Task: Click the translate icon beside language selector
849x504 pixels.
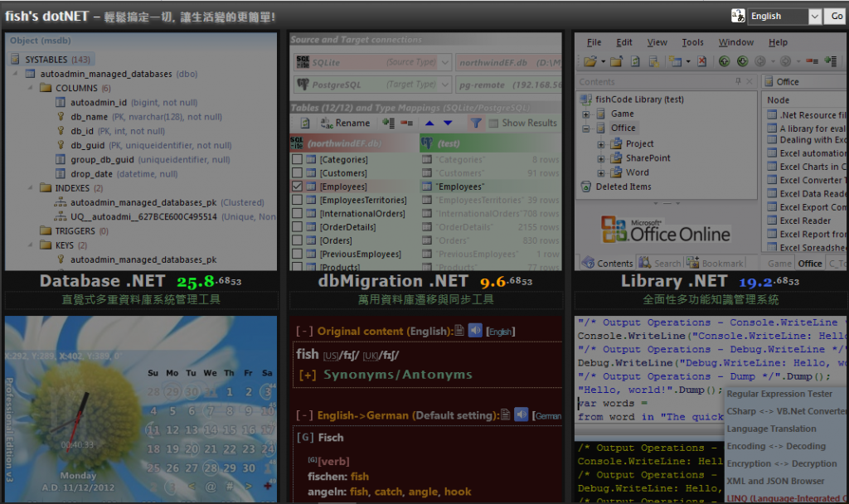Action: [x=738, y=17]
